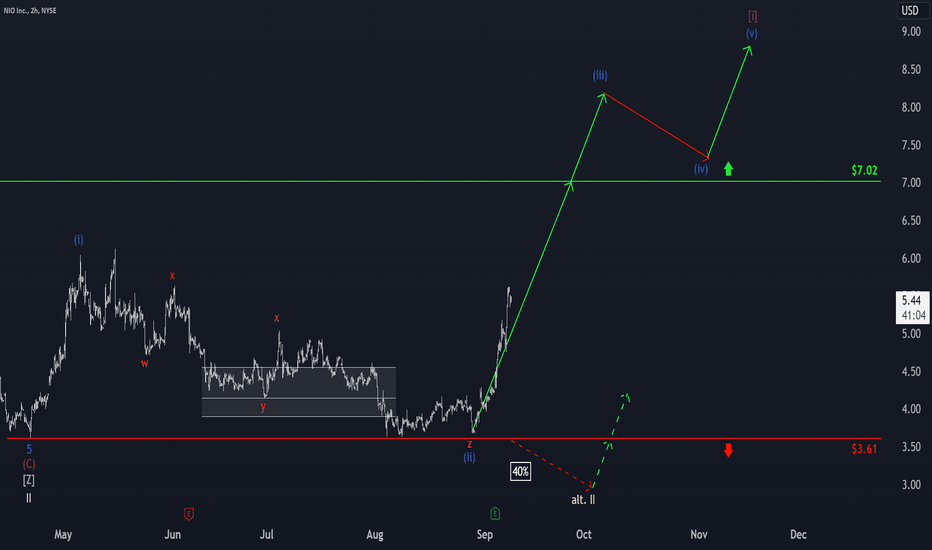The width and height of the screenshot is (932, 550).
Task: Click the red earnings marker near June
Action: 188,514
